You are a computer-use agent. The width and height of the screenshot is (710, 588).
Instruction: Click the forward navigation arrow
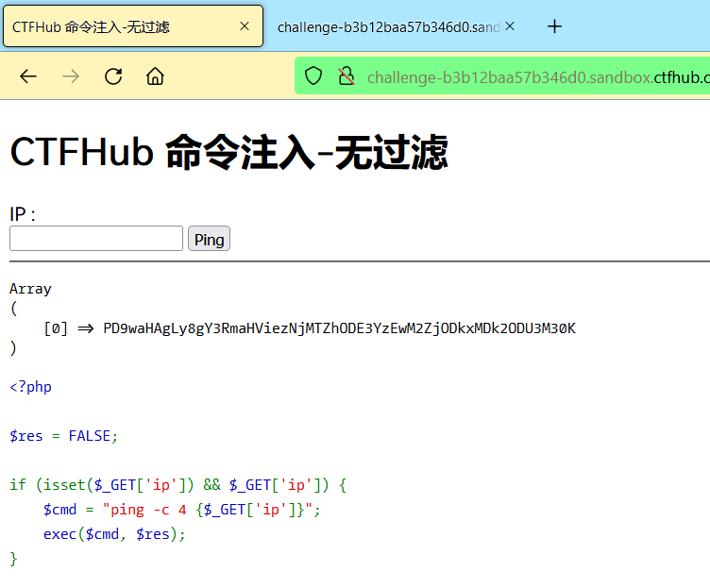pyautogui.click(x=71, y=76)
